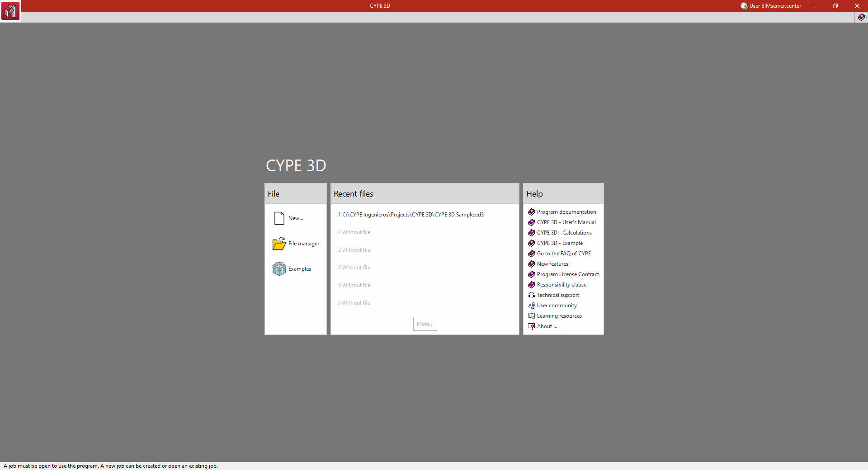Click the New file page icon
This screenshot has height=470, width=868.
coord(279,218)
